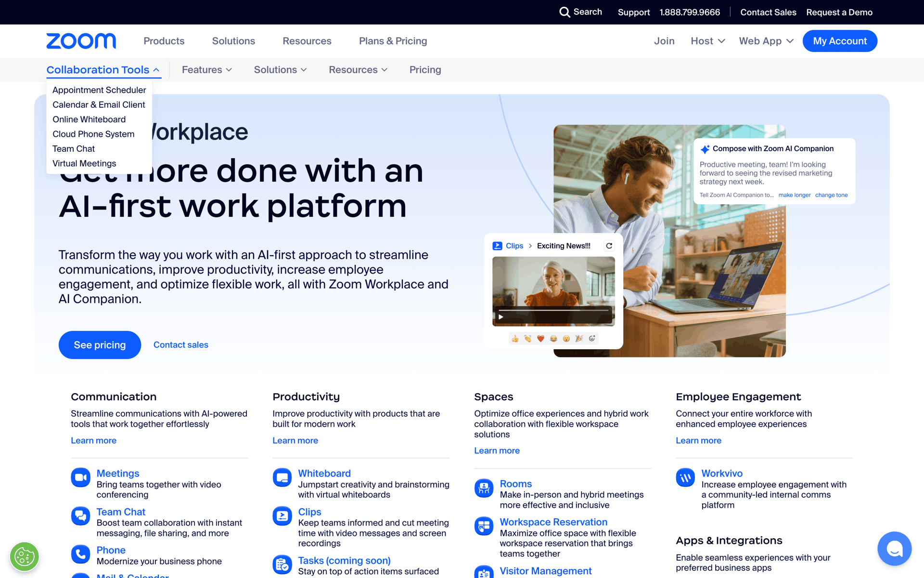Click the add reaction emoji icon

pos(592,338)
